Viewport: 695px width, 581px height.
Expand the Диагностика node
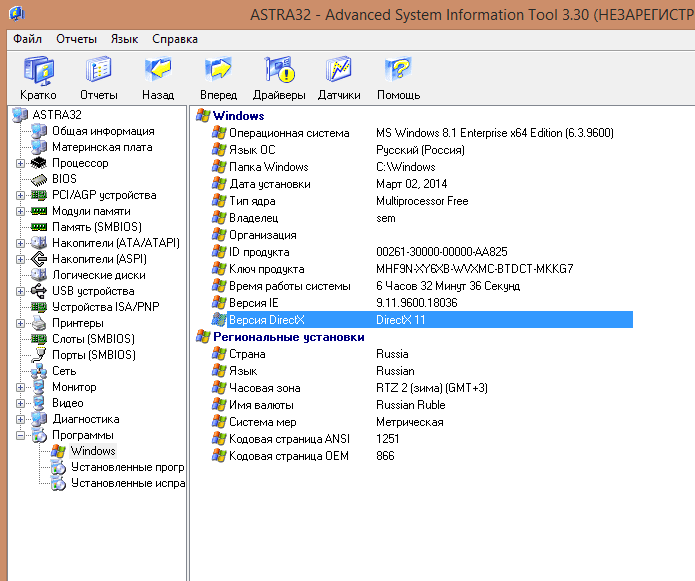tap(20, 419)
